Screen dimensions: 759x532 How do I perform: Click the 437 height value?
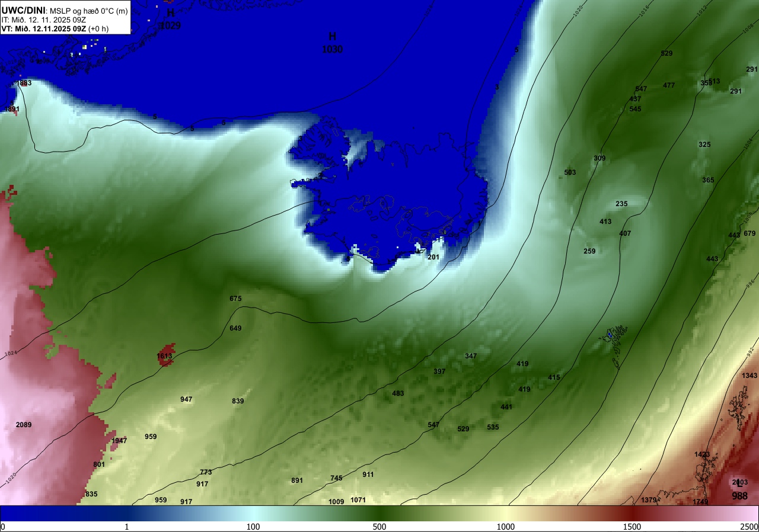point(635,99)
